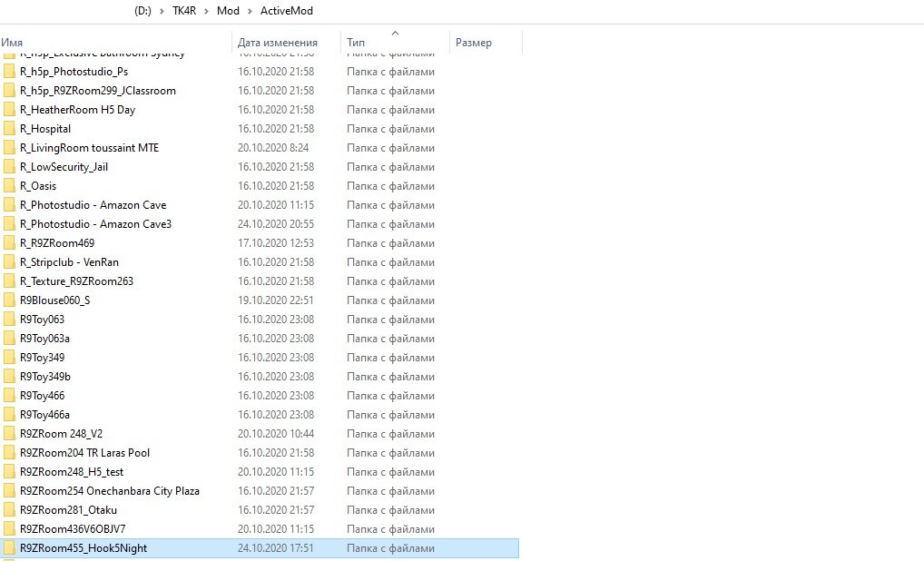Select the R_Texture_R9ZRoom263 folder name
The width and height of the screenshot is (924, 561).
[76, 281]
